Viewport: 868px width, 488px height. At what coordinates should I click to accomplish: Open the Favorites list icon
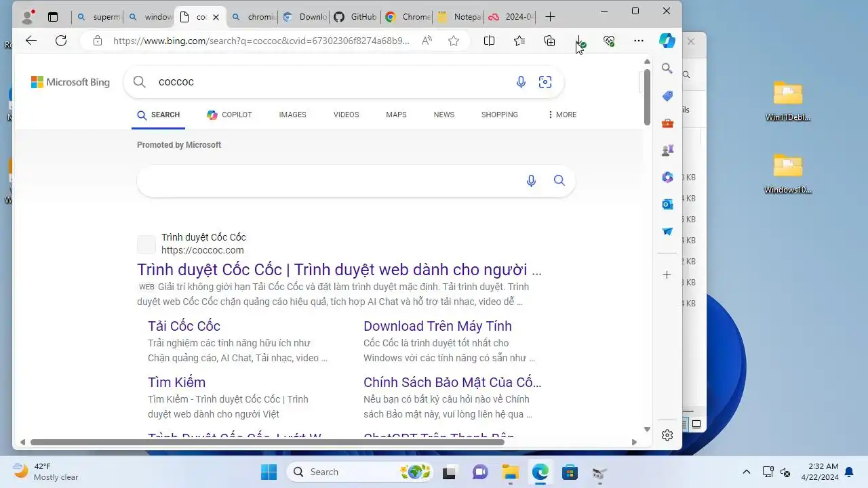coord(519,41)
